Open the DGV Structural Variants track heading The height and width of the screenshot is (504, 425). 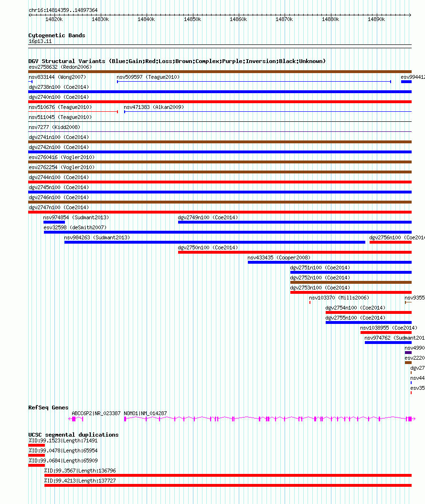(x=177, y=61)
